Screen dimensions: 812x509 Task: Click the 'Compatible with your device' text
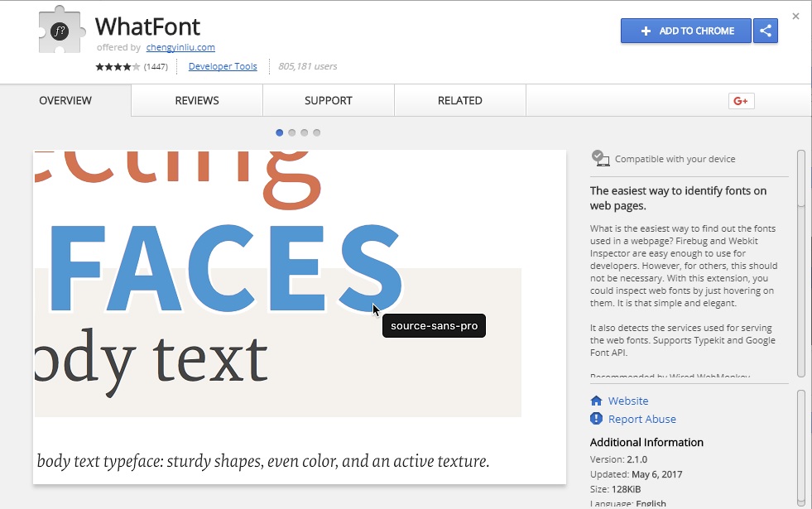pyautogui.click(x=675, y=159)
